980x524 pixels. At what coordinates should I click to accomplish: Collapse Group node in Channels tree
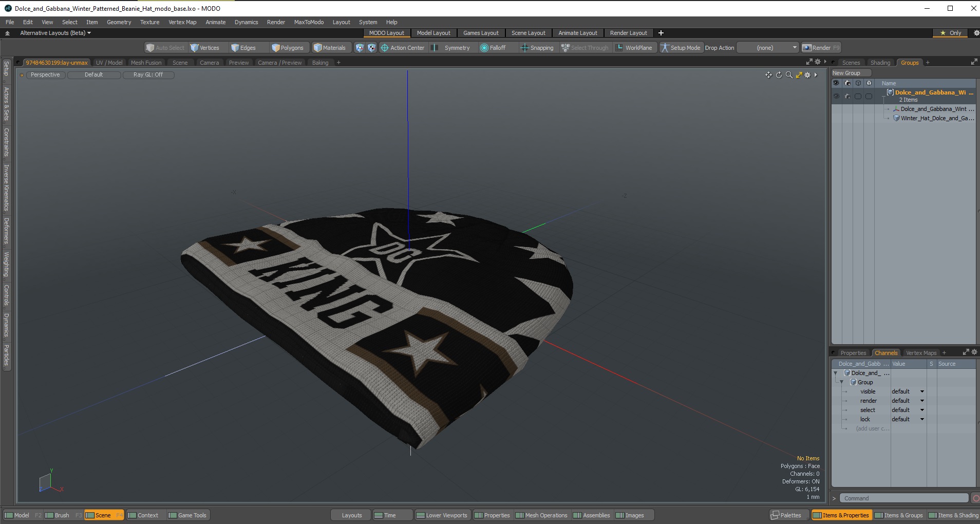tap(841, 382)
